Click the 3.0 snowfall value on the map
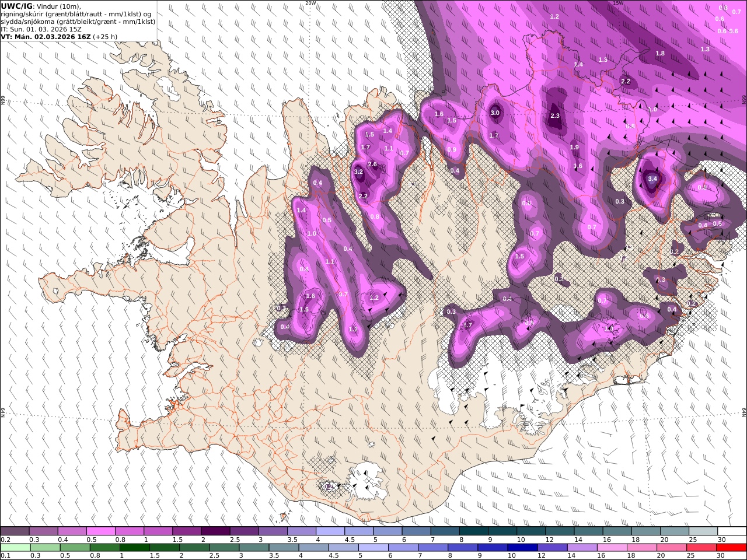 point(495,113)
